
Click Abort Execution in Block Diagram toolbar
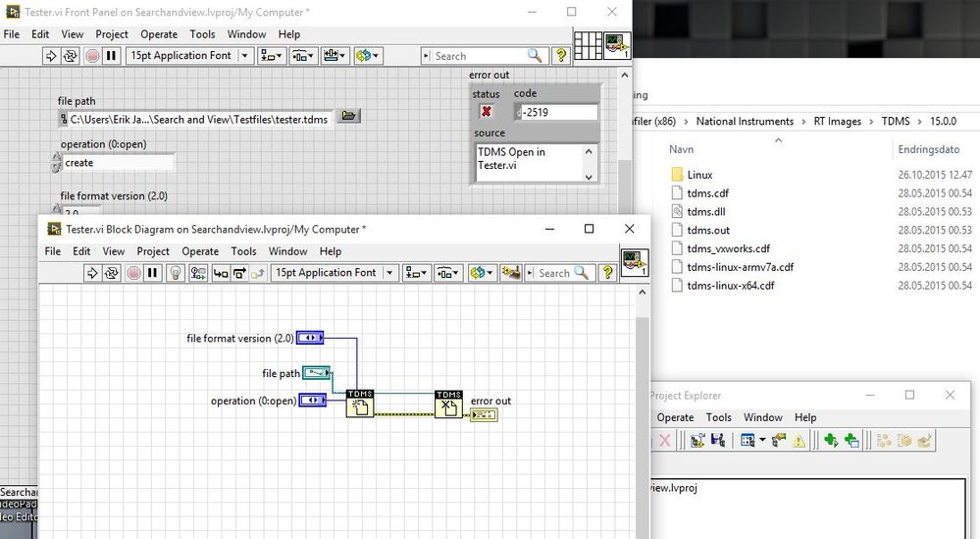pyautogui.click(x=133, y=273)
